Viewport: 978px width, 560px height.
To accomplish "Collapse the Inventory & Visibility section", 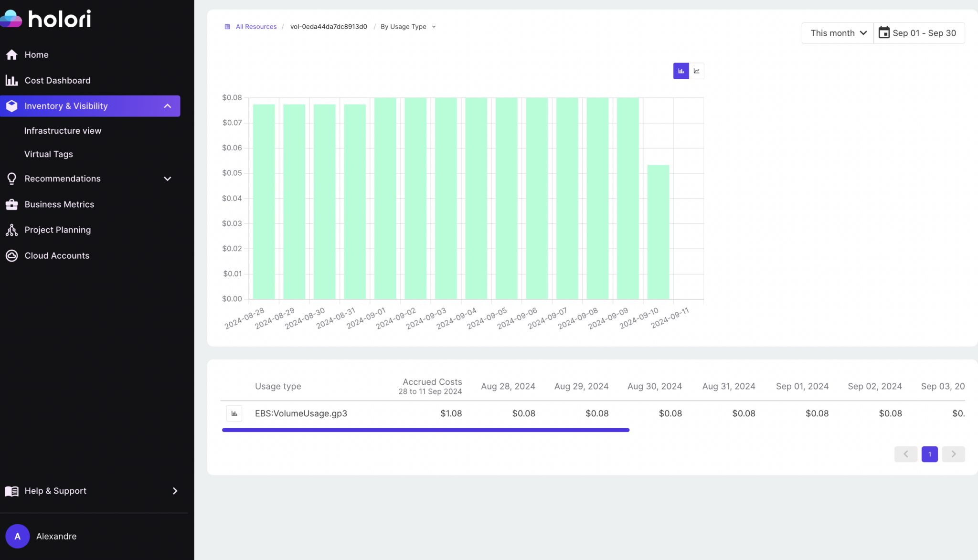I will [167, 106].
